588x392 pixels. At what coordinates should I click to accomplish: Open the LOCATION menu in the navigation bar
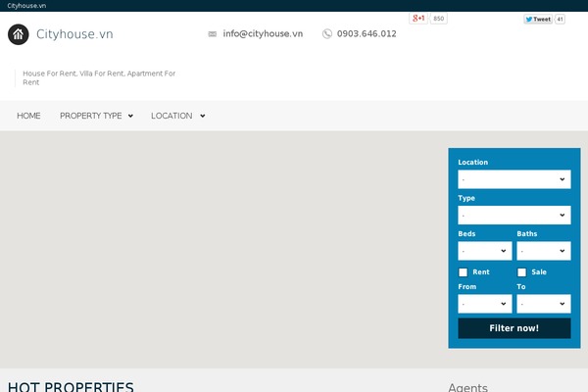171,116
